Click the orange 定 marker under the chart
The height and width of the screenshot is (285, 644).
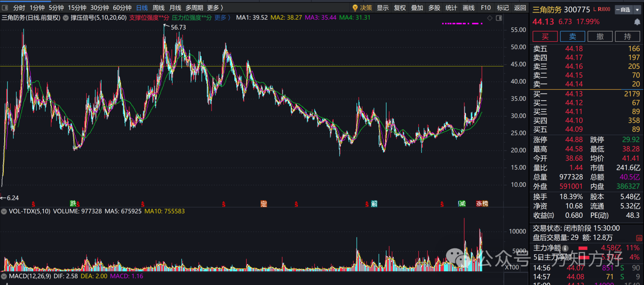pos(264,204)
